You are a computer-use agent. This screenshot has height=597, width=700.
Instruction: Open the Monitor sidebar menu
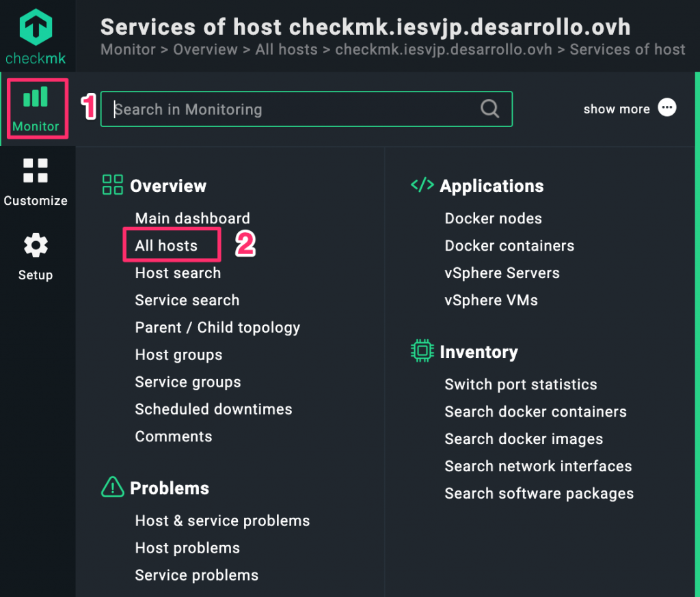[36, 109]
